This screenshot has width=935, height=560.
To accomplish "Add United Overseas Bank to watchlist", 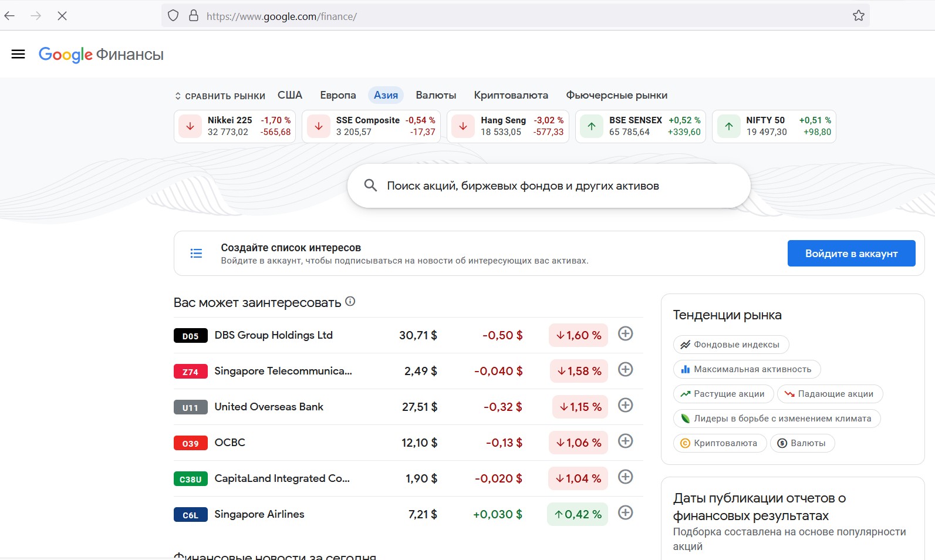I will [x=626, y=406].
